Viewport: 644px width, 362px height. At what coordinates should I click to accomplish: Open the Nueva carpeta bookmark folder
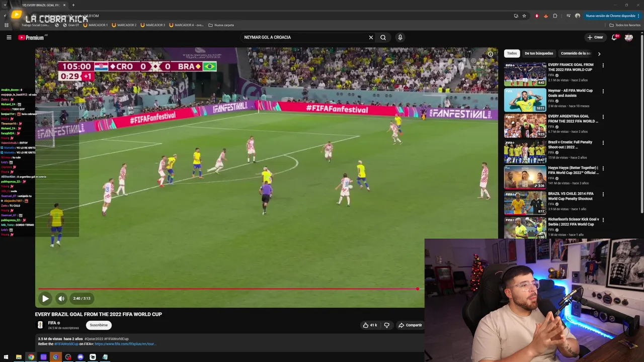tap(221, 25)
